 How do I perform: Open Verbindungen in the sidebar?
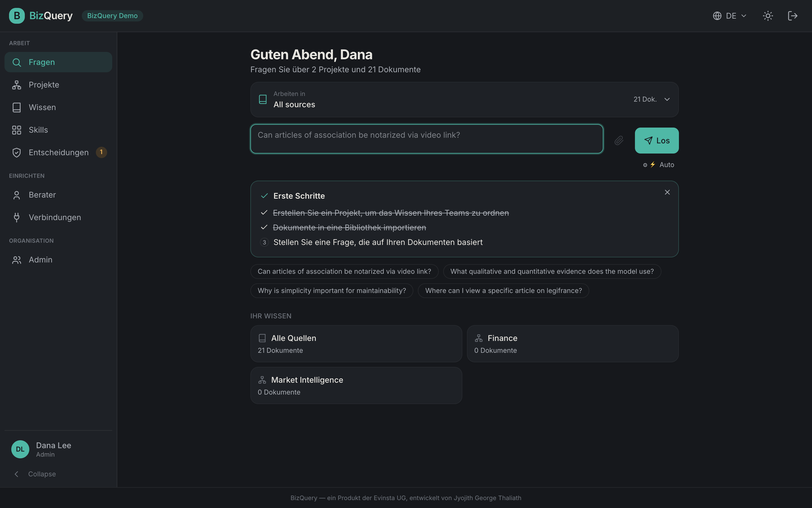tap(58, 217)
